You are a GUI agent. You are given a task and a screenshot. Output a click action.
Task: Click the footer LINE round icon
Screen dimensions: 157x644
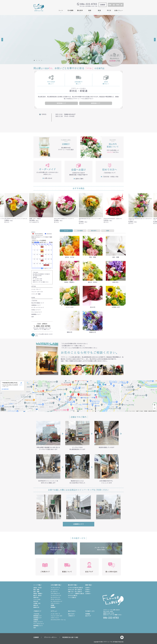(x=122, y=637)
